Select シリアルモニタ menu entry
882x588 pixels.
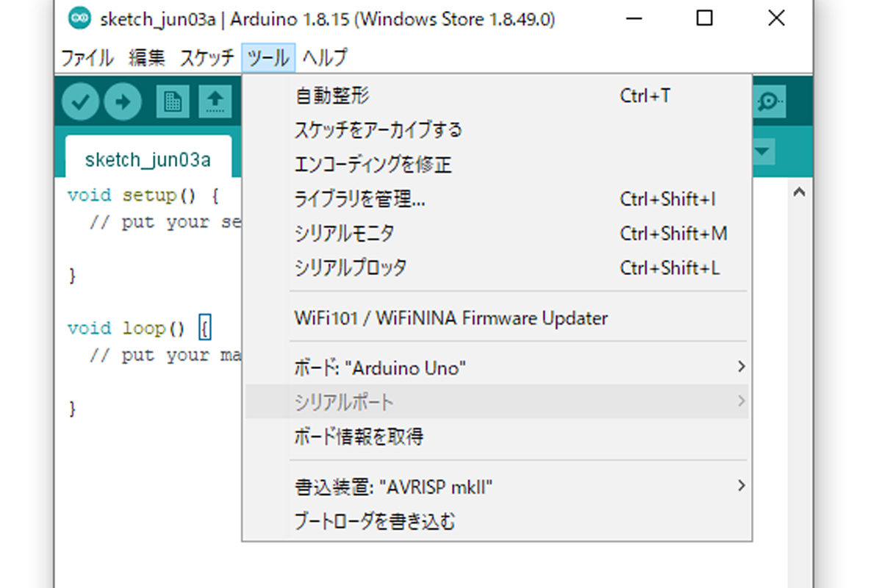click(x=344, y=234)
